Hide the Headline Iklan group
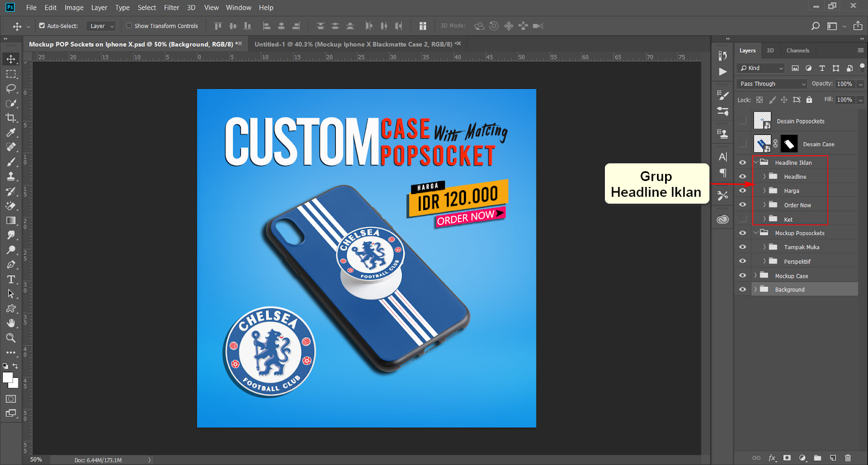Viewport: 868px width, 465px height. pos(743,163)
